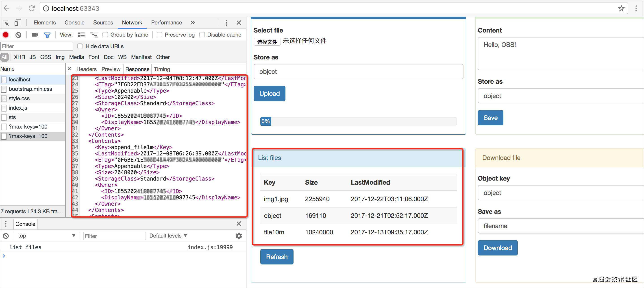Screen dimensions: 644x288
Task: Check Hide data URLs
Action: tap(80, 46)
